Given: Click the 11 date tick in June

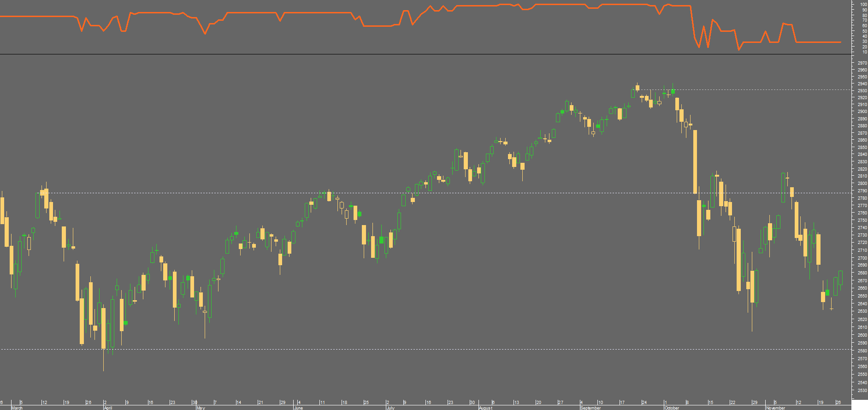Looking at the screenshot, I should tap(323, 403).
